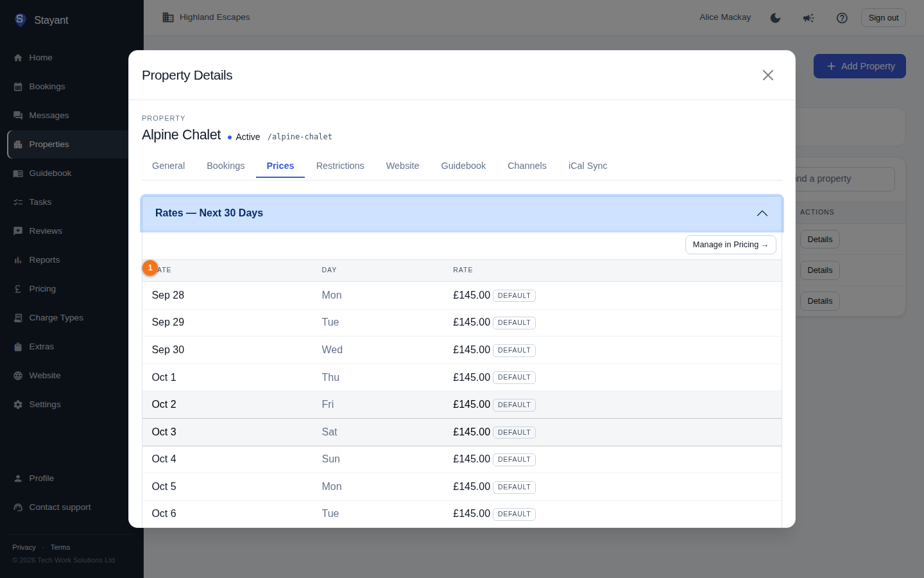Select the iCal Sync tab
Screen dimensions: 924x578
pyautogui.click(x=588, y=166)
